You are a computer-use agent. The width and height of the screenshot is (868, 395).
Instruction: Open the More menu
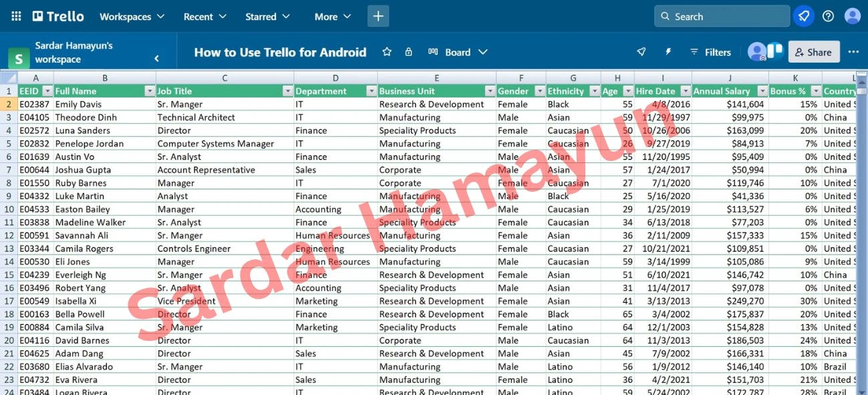point(332,17)
